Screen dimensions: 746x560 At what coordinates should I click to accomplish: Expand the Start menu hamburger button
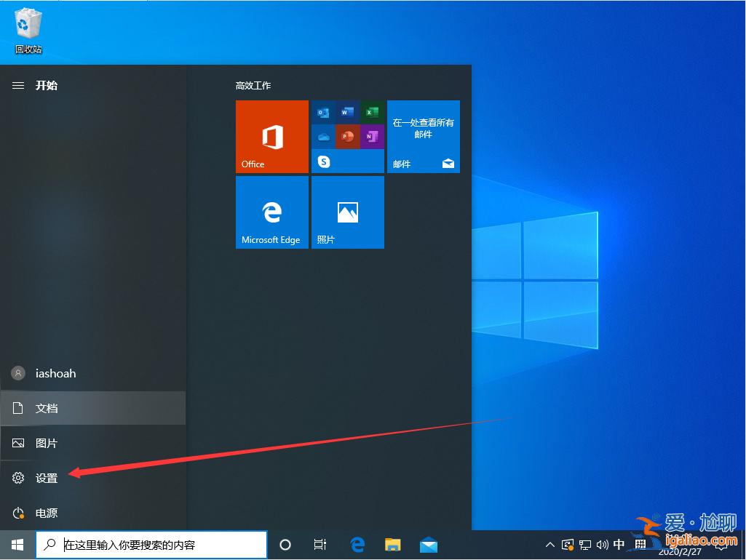17,85
